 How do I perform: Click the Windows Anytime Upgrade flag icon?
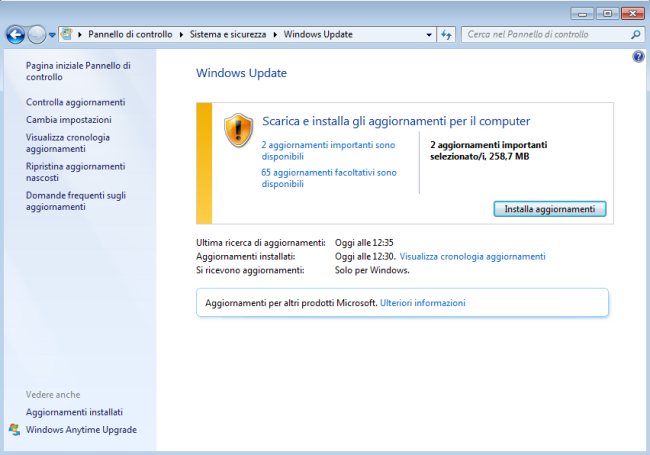15,430
